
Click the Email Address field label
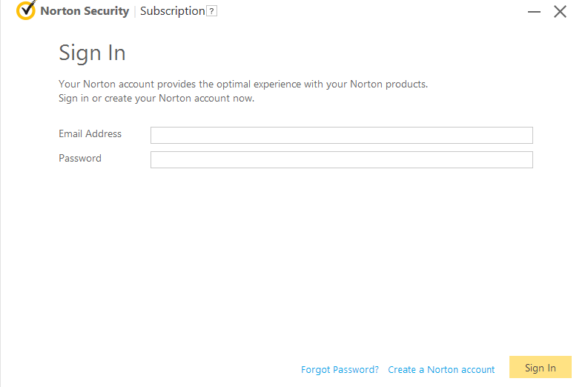[90, 134]
